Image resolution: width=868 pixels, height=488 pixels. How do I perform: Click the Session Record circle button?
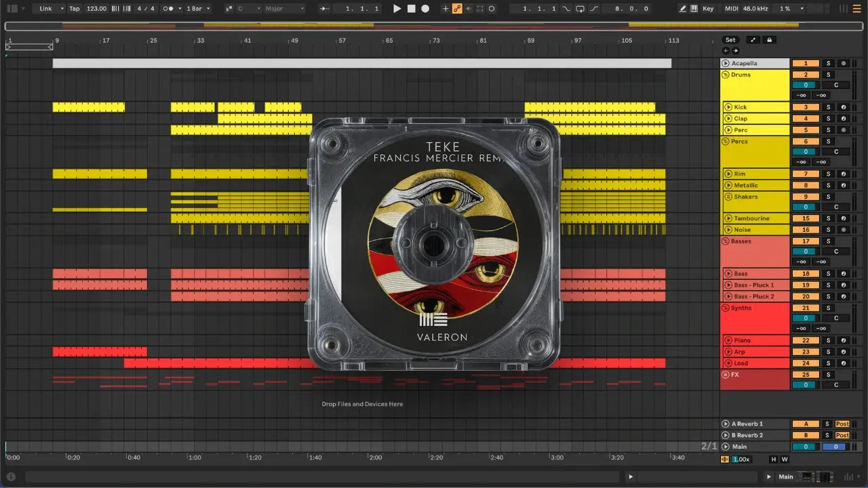point(492,9)
